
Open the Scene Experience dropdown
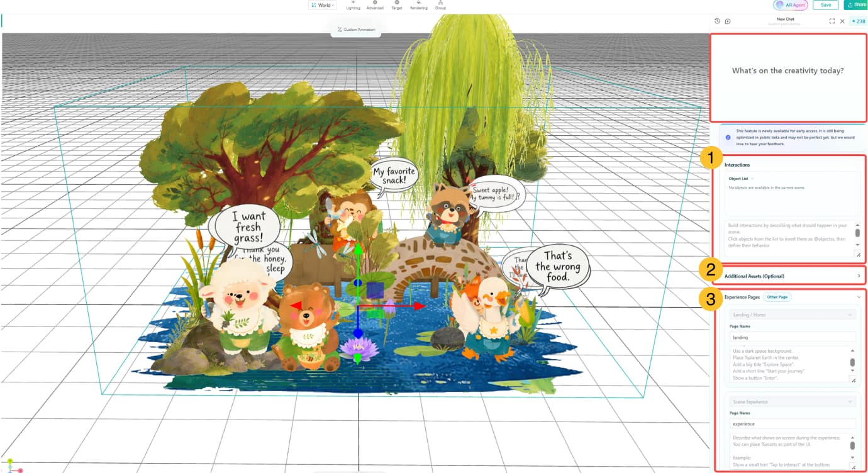click(793, 401)
